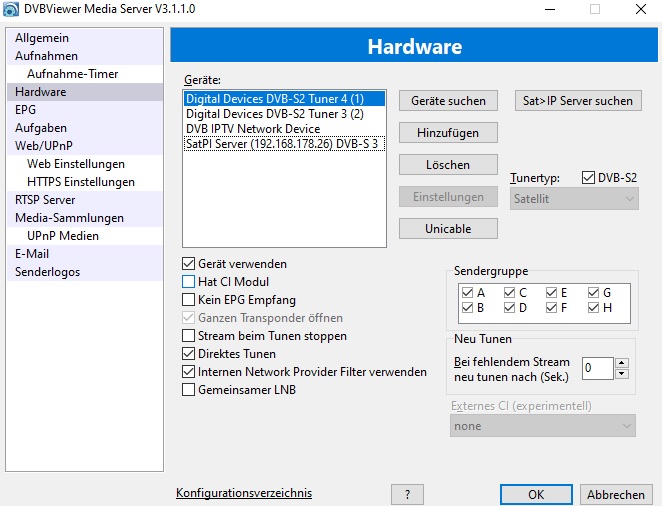Uncheck Sendergruppe G
Screen dimensions: 662x506
click(594, 292)
